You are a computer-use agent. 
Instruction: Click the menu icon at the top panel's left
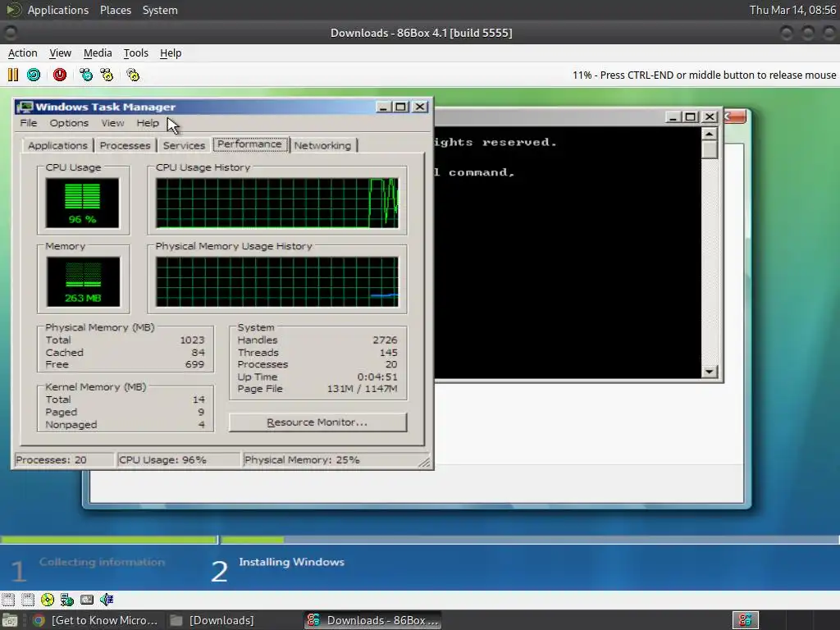click(14, 10)
